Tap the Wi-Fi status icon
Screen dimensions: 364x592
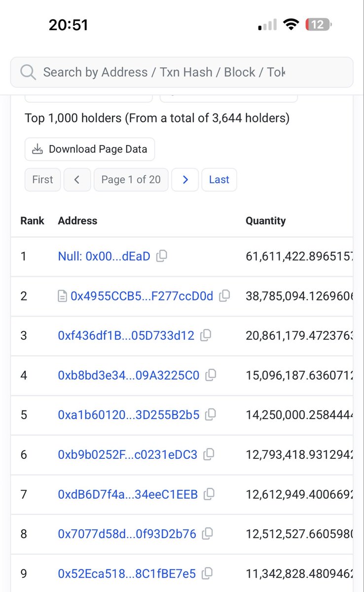[292, 25]
